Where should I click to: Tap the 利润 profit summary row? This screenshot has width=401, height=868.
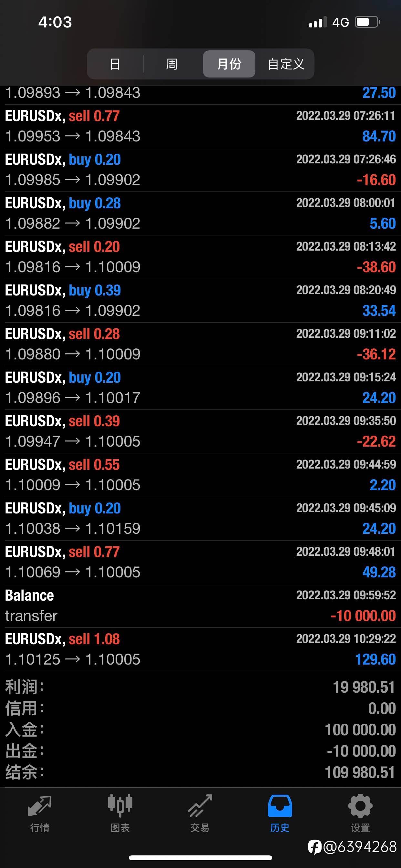(x=200, y=687)
